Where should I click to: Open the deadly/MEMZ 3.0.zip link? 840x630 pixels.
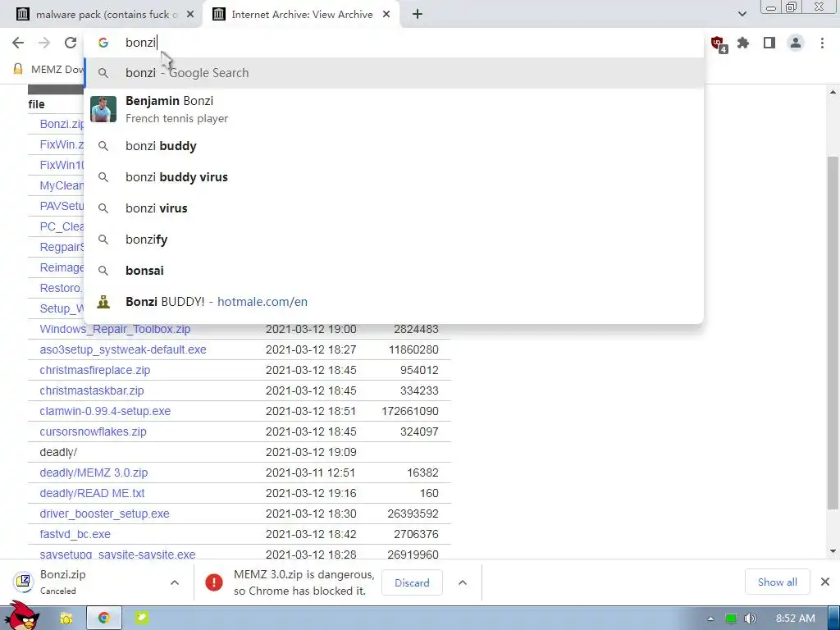94,473
